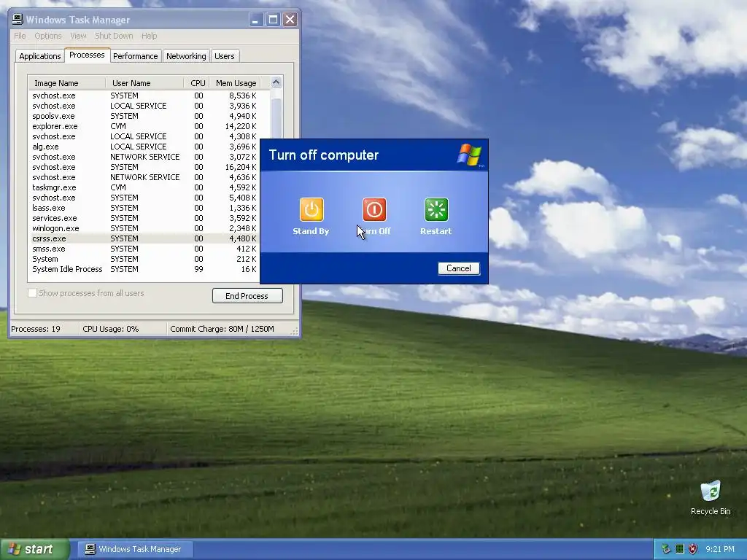Click the yellow Stand By power icon

(311, 209)
